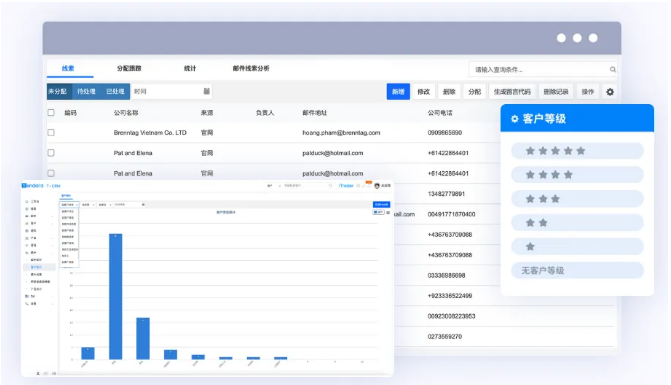
Task: Click the 来源 column header
Action: [x=207, y=113]
